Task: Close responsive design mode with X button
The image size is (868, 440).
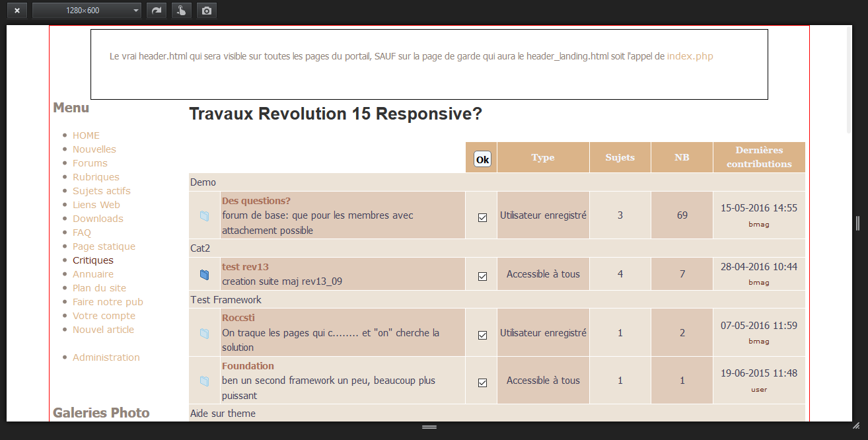Action: coord(17,11)
